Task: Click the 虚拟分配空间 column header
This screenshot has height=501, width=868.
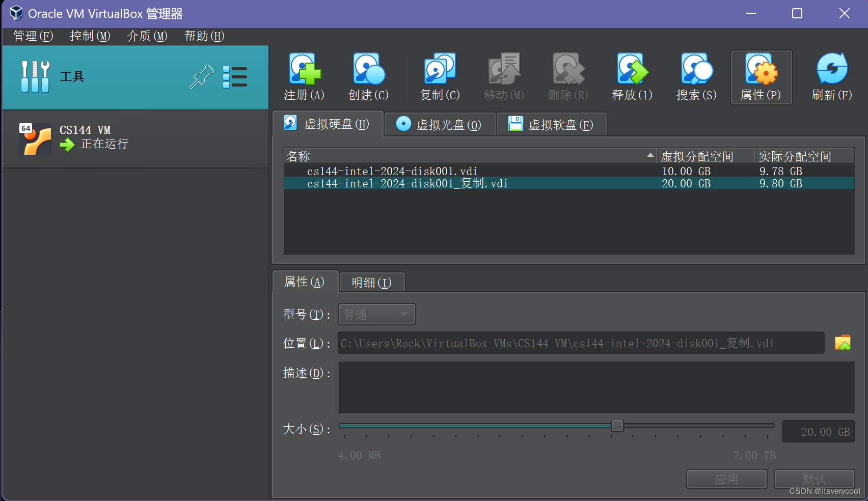Action: [706, 156]
